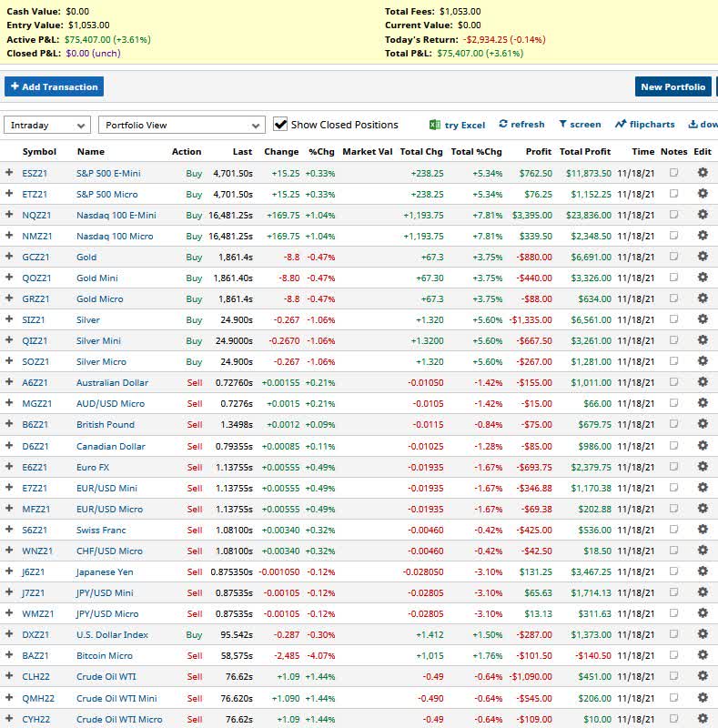Click the notes icon for Silver SIZ21

tap(673, 320)
